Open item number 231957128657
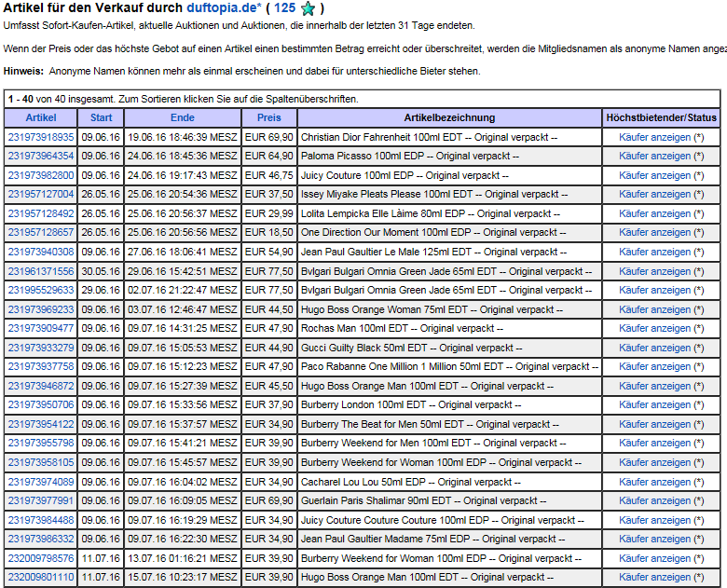This screenshot has width=727, height=588. (x=41, y=232)
